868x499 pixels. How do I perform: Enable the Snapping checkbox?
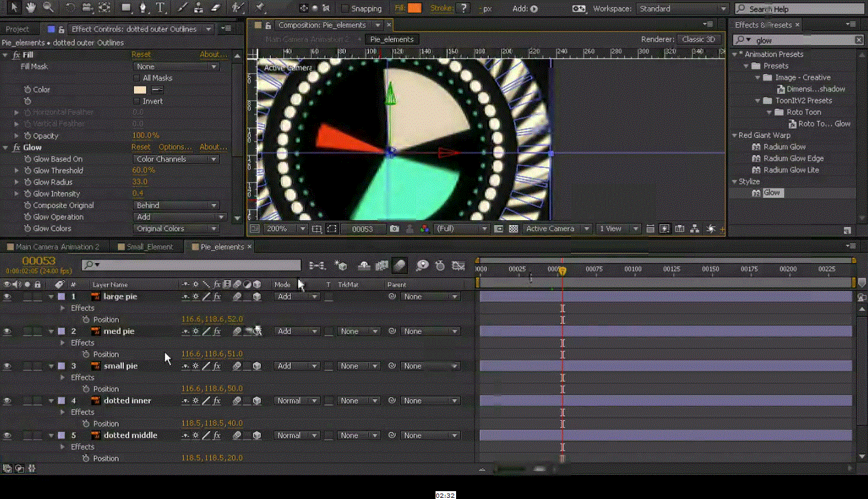tap(345, 8)
